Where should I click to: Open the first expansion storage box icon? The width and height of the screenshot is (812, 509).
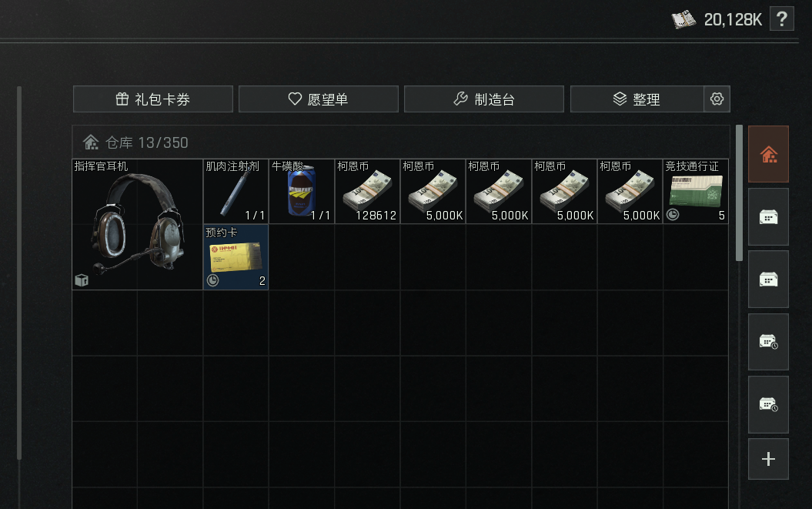(768, 216)
